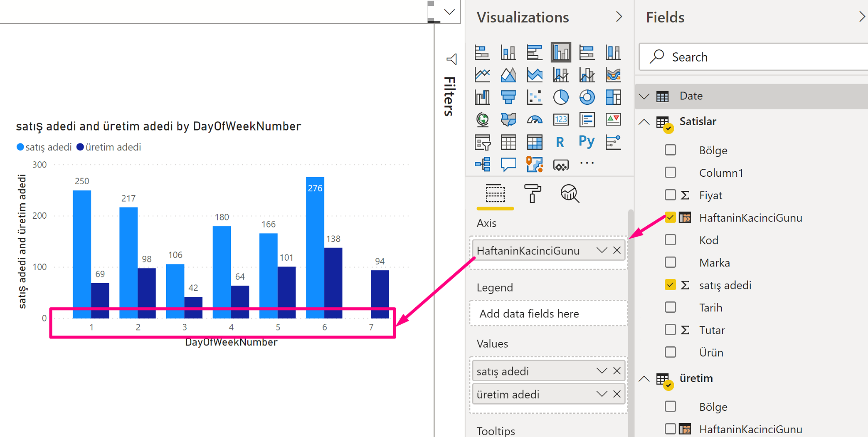Screen dimensions: 868x437
Task: Expand the Date table in Fields
Action: [x=644, y=96]
